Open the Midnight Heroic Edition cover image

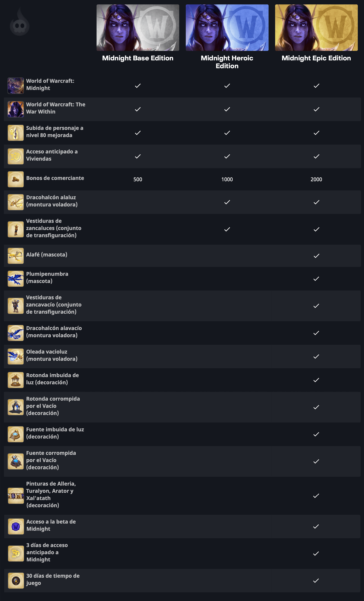pos(227,27)
